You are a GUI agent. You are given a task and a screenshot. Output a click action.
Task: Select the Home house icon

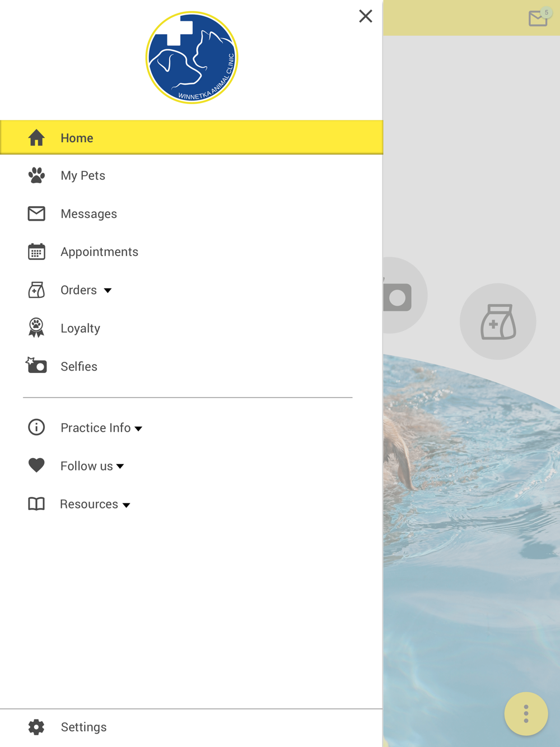(x=36, y=137)
